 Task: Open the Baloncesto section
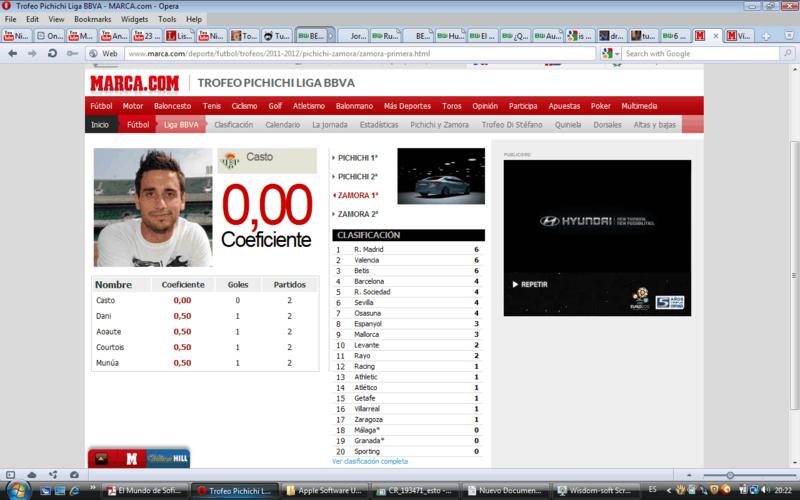[x=172, y=106]
